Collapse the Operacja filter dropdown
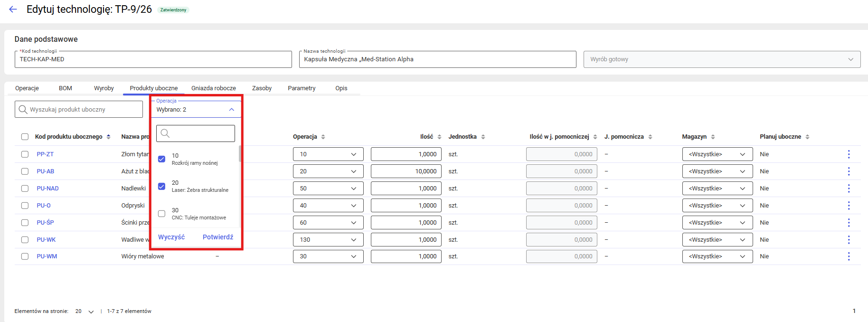868x322 pixels. click(231, 110)
